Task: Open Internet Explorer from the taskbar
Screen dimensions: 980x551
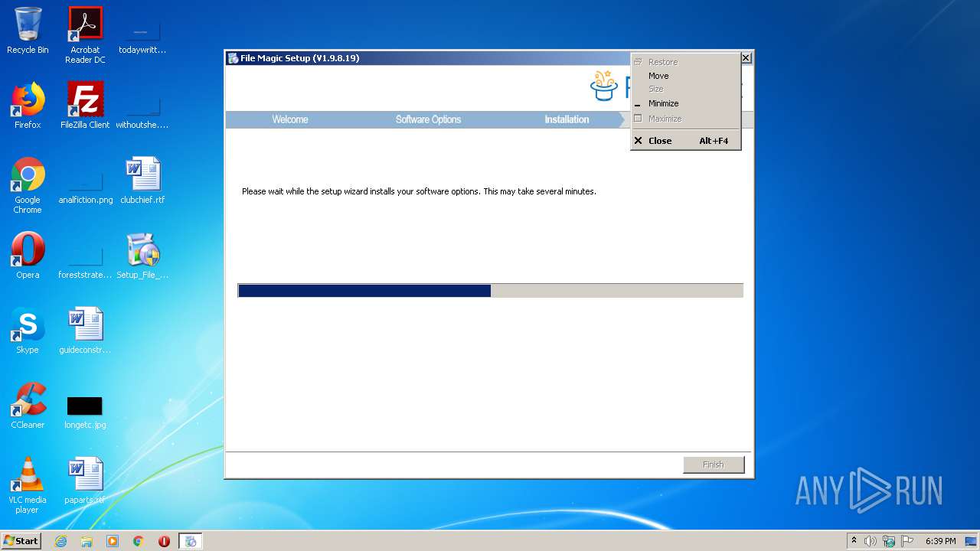Action: [60, 541]
